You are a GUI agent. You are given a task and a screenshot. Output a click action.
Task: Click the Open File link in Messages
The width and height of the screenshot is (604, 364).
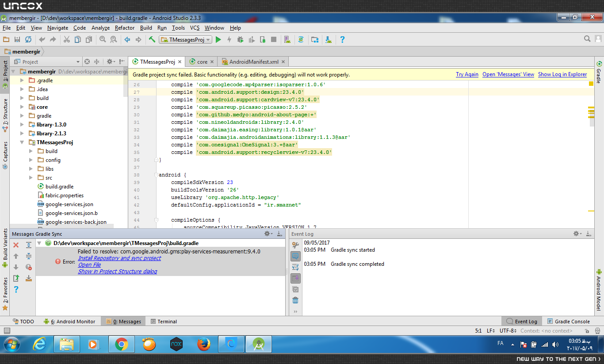click(89, 265)
